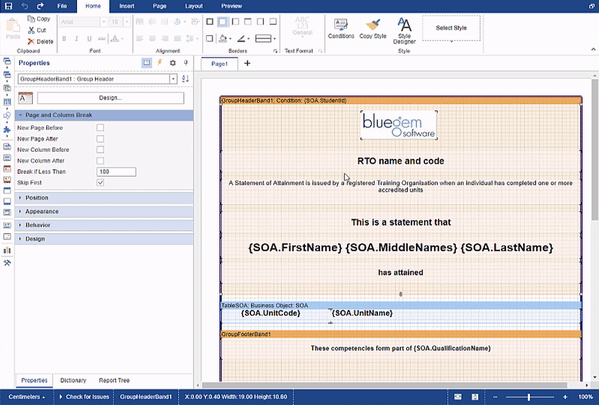Select the puzzle piece component in the toolbox
The height and width of the screenshot is (405, 599).
[7, 130]
